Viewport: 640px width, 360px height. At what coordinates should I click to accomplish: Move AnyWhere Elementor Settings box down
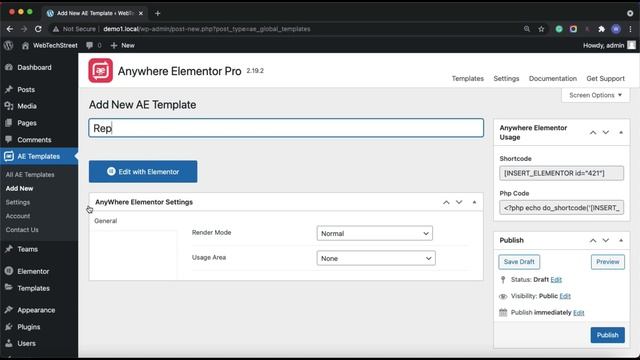[x=459, y=202]
